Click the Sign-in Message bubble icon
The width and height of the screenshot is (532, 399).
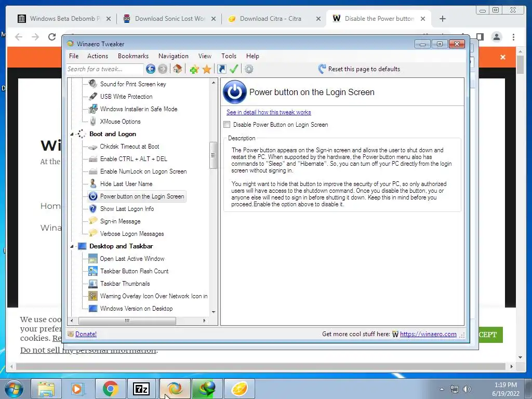tap(92, 221)
